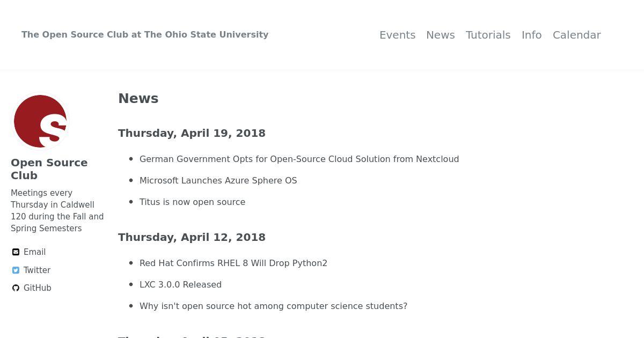Click the site title in the header

tap(145, 34)
